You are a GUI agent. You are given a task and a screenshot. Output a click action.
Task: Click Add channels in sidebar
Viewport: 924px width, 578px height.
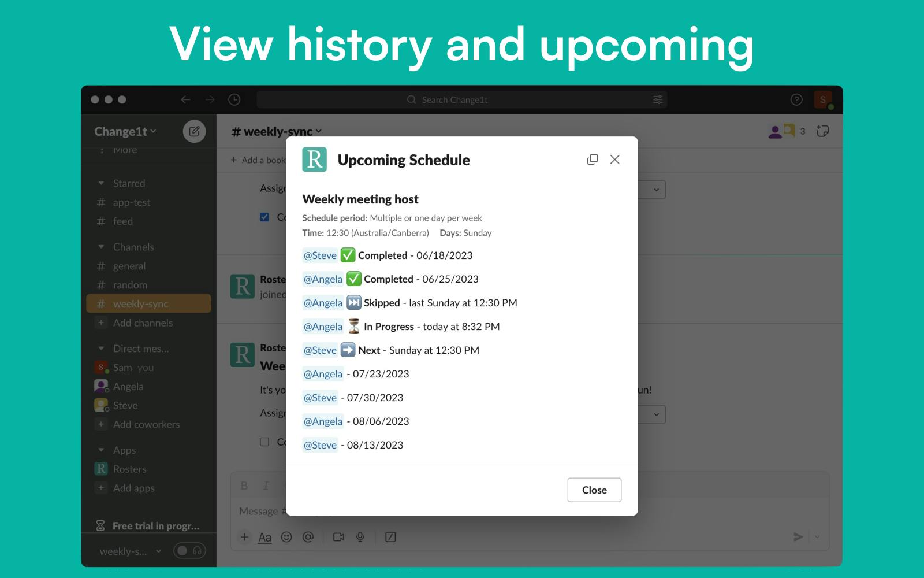pos(143,323)
